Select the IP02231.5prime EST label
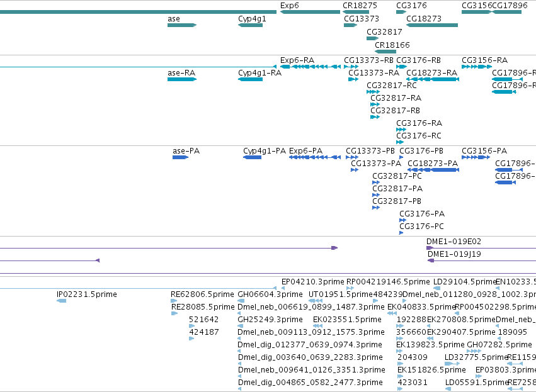Image resolution: width=536 pixels, height=392 pixels. [x=87, y=294]
